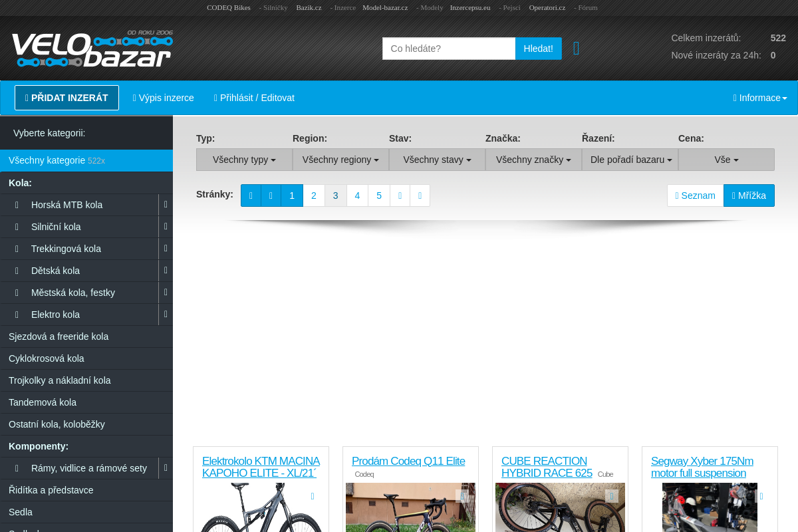Expand Rámy, vidlice a rámové sety subcategories
This screenshot has width=798, height=532.
(x=166, y=468)
